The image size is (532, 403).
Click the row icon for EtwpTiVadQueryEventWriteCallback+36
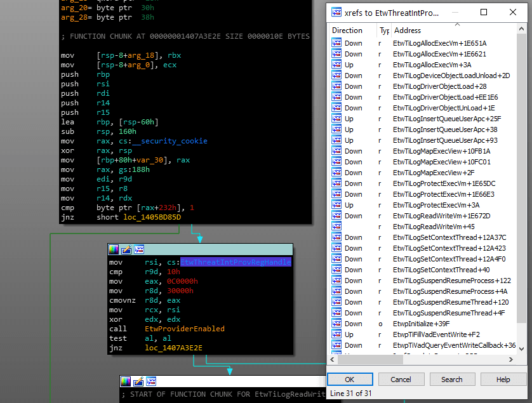tap(336, 345)
